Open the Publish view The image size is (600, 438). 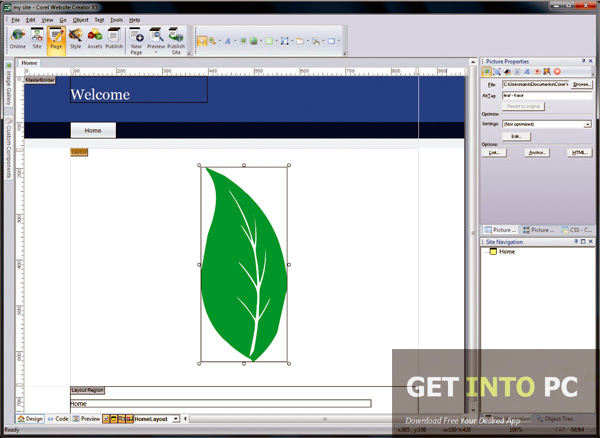pos(114,39)
